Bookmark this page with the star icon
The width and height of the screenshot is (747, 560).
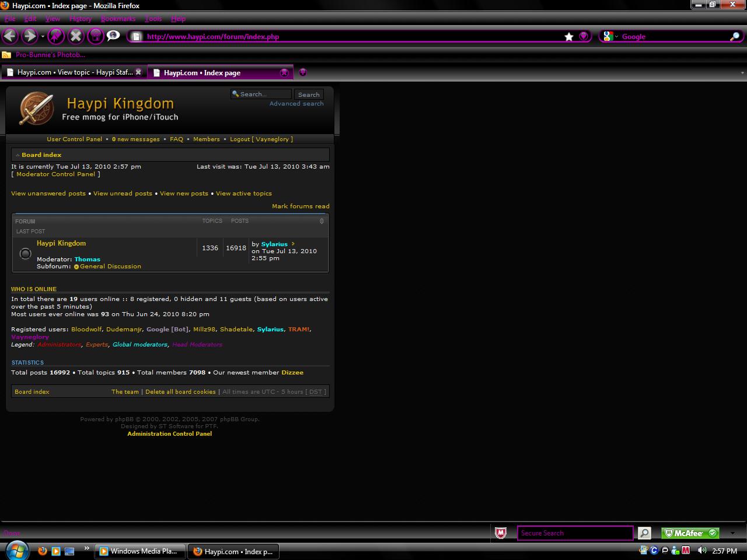tap(569, 37)
